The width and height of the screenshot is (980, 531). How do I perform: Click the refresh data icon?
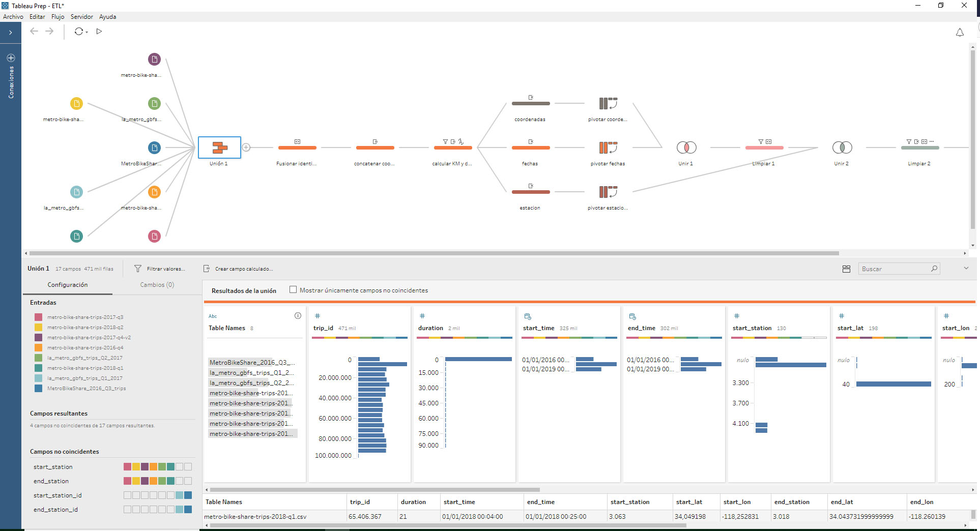(78, 32)
